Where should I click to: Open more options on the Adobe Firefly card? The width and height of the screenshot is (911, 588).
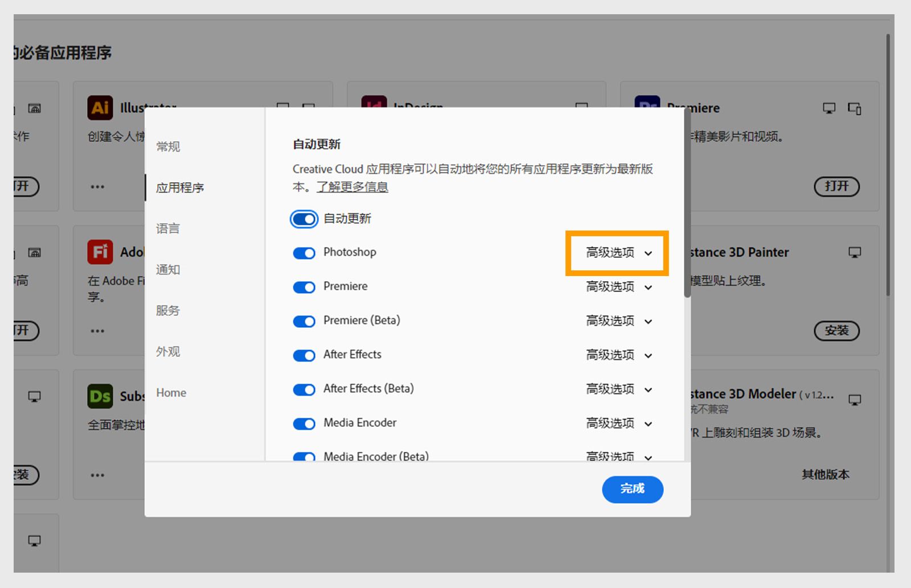97,331
